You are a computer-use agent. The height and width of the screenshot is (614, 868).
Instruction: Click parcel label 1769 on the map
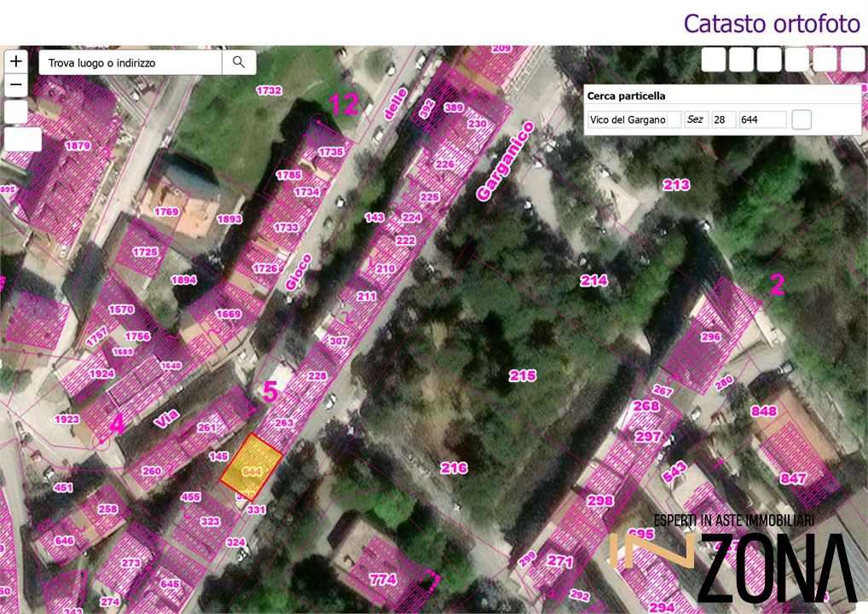pyautogui.click(x=166, y=211)
